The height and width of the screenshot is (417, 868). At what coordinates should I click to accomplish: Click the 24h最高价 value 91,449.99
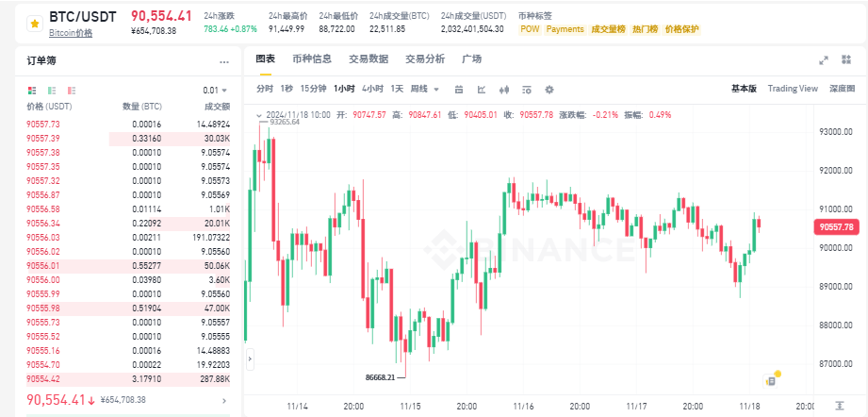coord(287,29)
